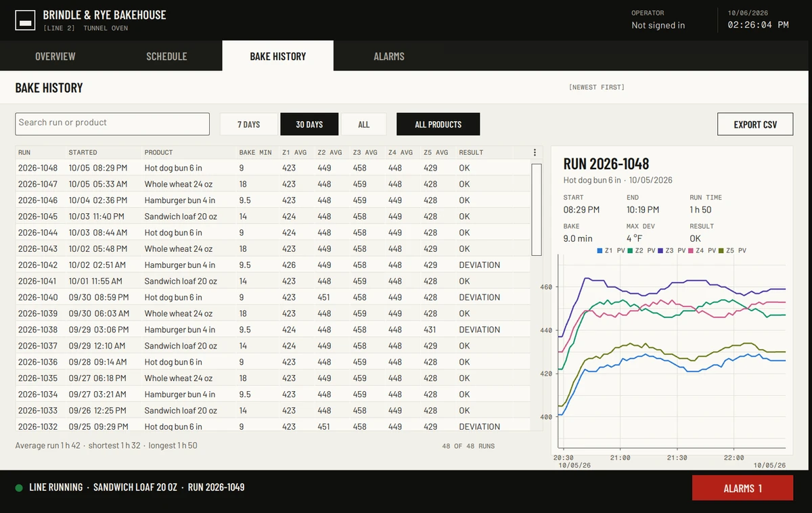Filter history to 7 days

click(249, 125)
